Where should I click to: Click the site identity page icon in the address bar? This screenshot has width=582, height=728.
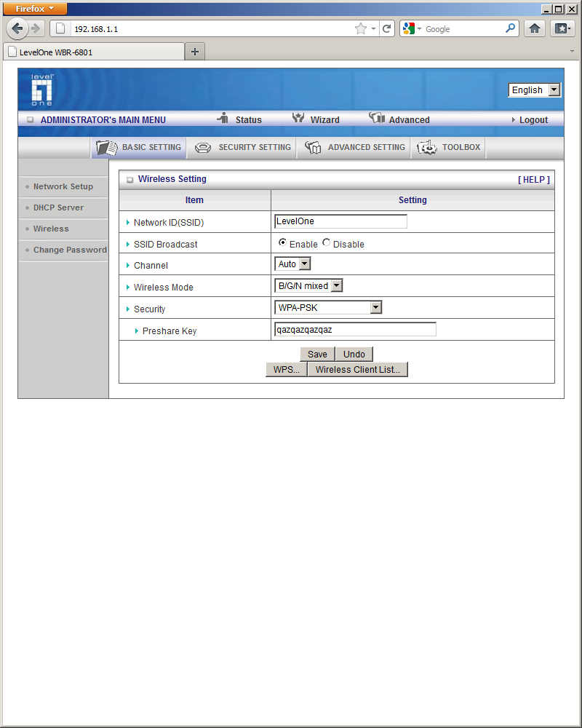60,29
